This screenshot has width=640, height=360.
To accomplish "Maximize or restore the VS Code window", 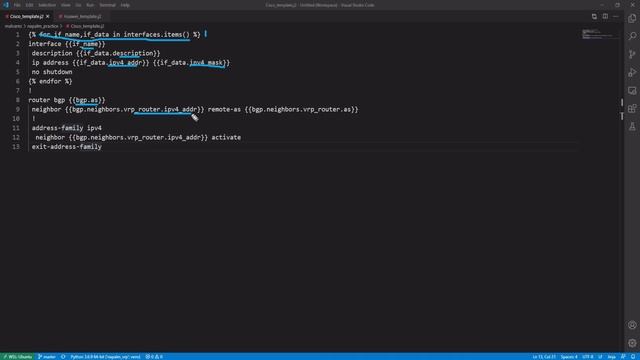I will point(618,5).
